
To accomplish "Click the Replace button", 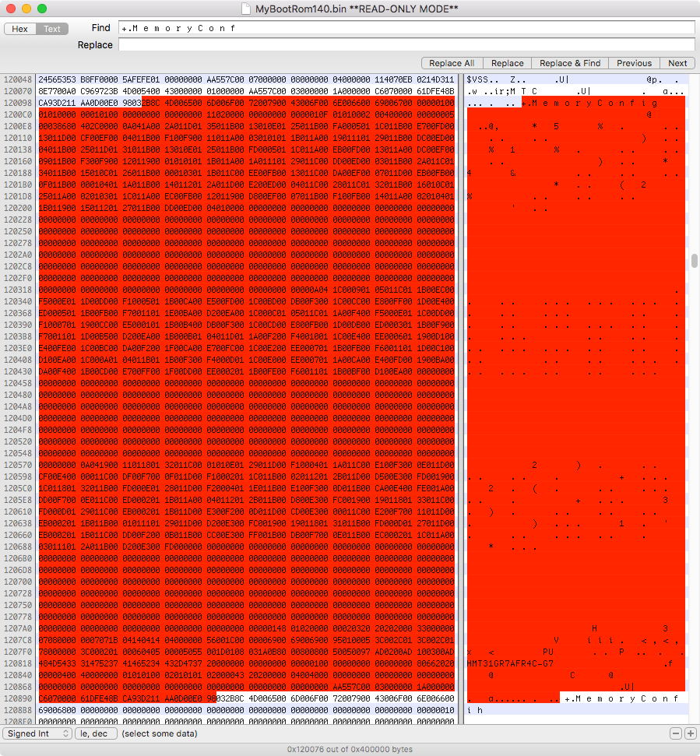I will 507,63.
